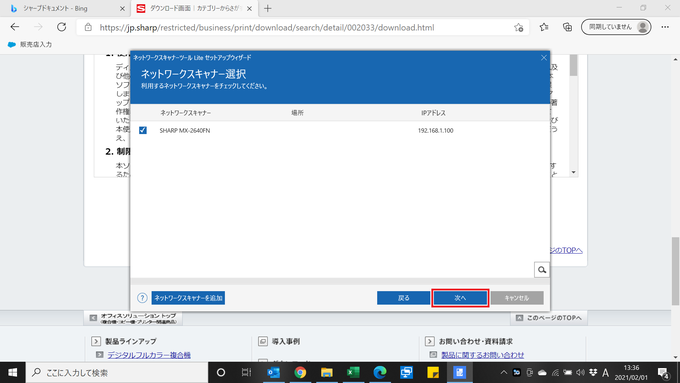Show hidden system tray icons
The image size is (680, 383).
(x=503, y=373)
